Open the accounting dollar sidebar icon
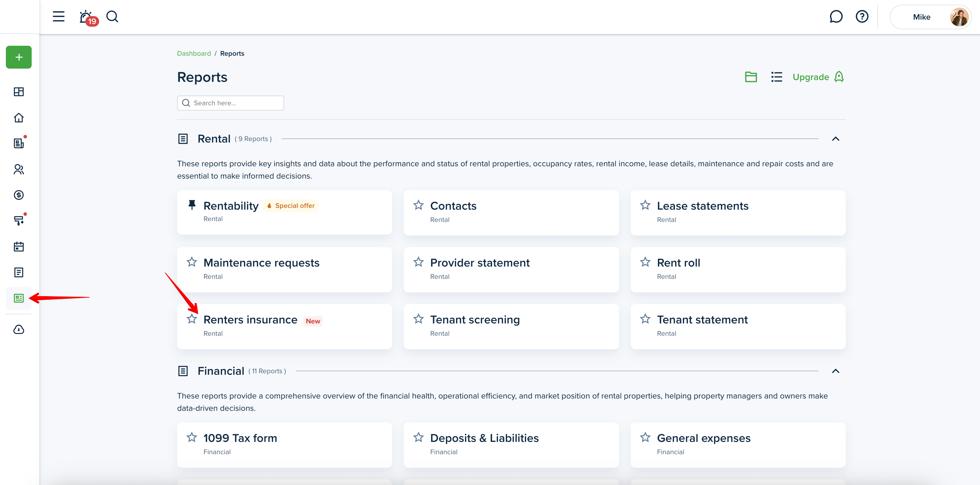Viewport: 980px width, 485px height. point(19,195)
